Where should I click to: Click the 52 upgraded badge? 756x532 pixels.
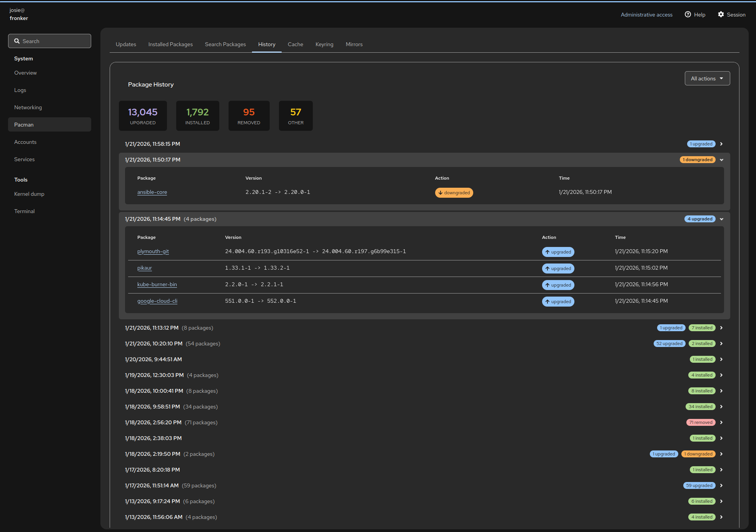pyautogui.click(x=669, y=344)
